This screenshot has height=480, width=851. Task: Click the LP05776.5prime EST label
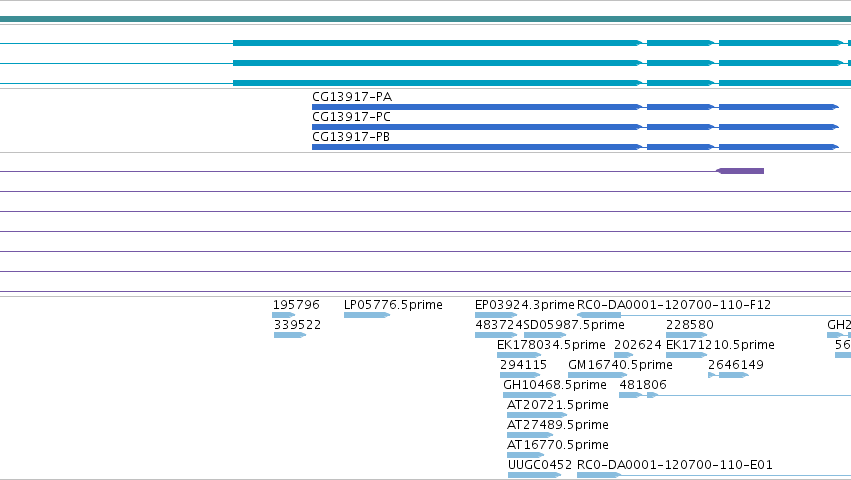393,305
